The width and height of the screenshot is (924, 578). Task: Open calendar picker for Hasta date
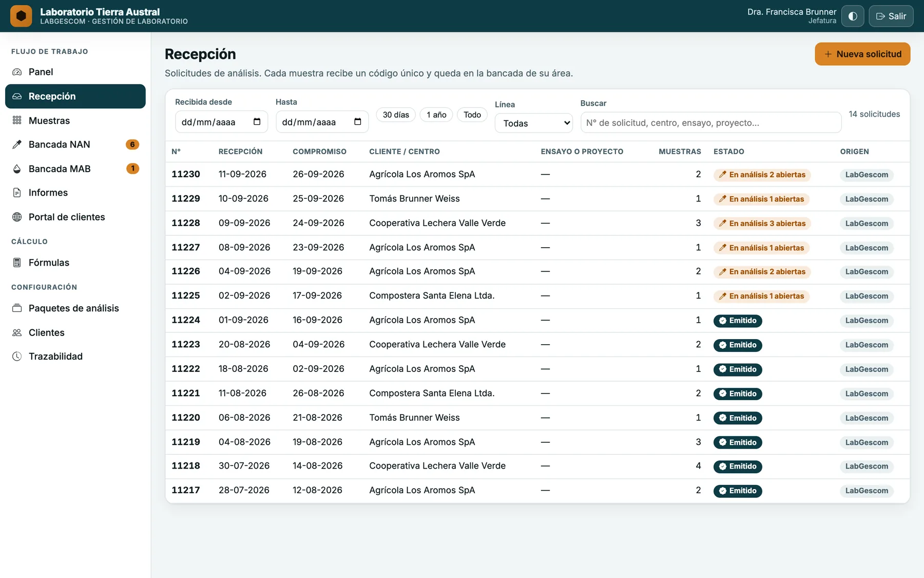(358, 122)
